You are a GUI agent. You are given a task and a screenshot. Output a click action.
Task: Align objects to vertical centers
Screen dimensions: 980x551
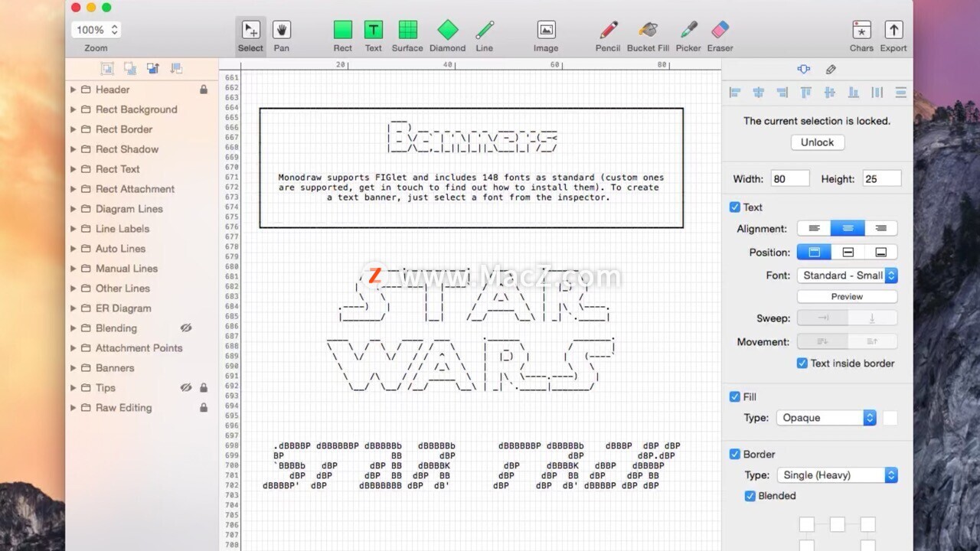point(829,93)
